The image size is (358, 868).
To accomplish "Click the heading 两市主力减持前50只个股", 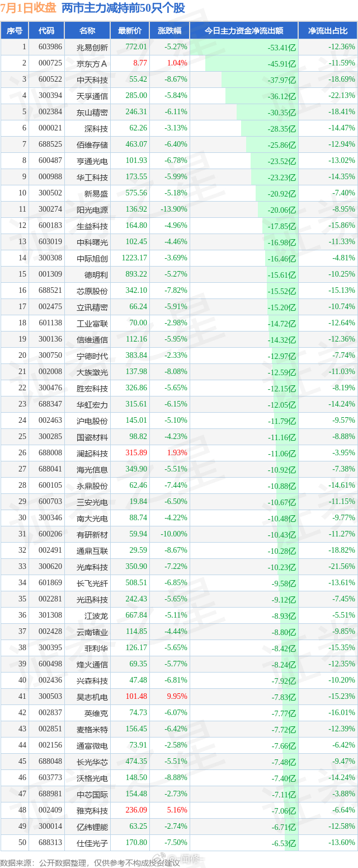I will 123,8.
